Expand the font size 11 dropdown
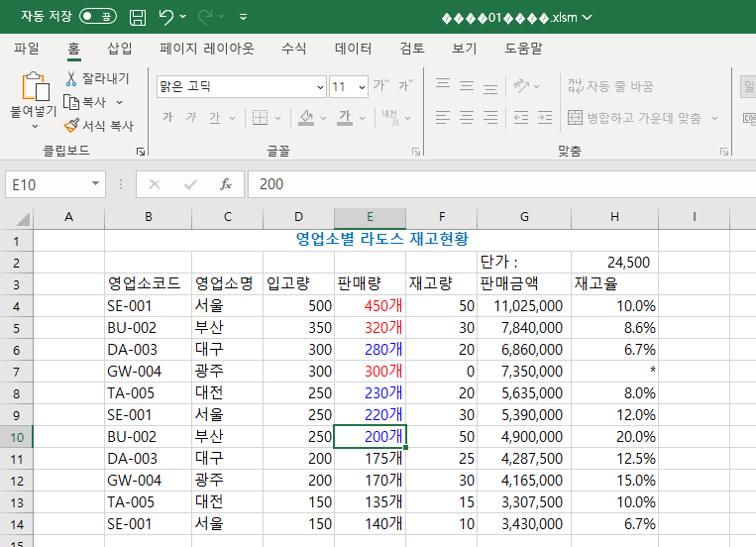Image resolution: width=756 pixels, height=547 pixels. click(361, 87)
